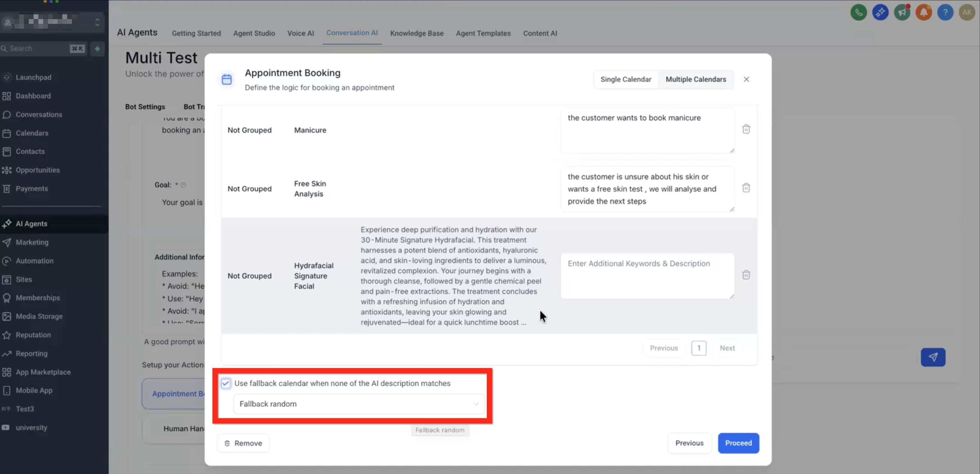This screenshot has width=980, height=474.
Task: Open the Fallback random dropdown
Action: (358, 404)
